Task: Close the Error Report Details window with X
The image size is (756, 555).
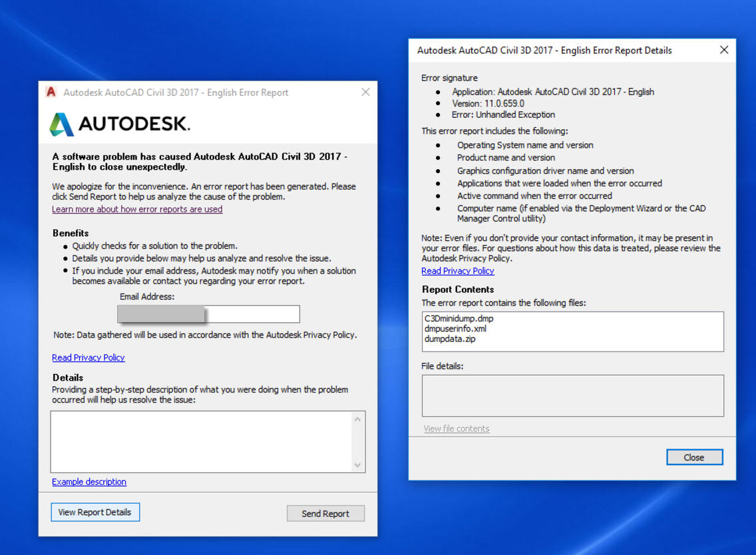Action: click(x=723, y=50)
